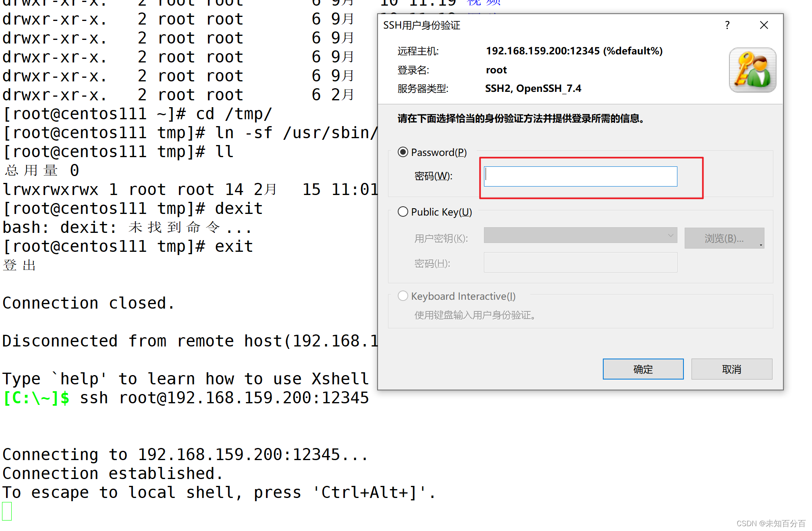Click the 密码(H) passphrase input field
The image size is (812, 531).
(x=579, y=262)
